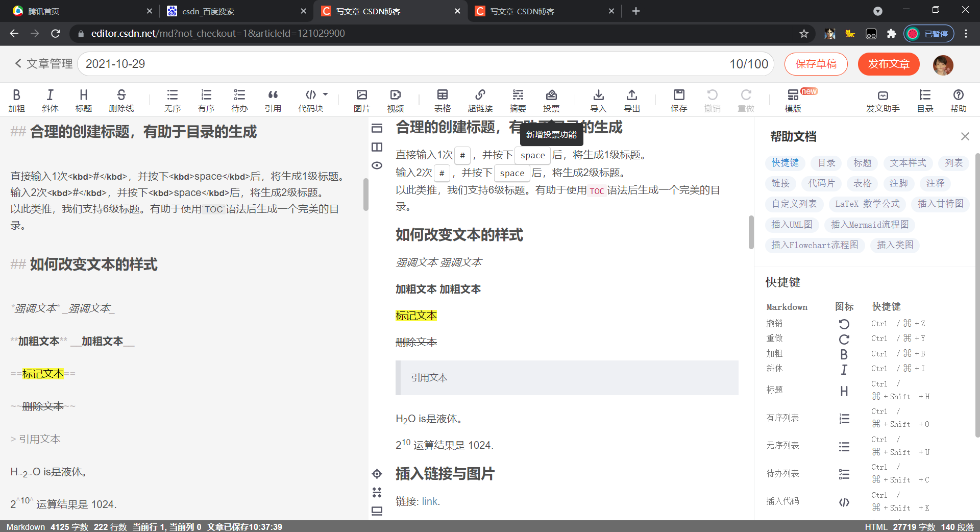Click the monitor display mode icon
The height and width of the screenshot is (532, 980).
pos(377,511)
